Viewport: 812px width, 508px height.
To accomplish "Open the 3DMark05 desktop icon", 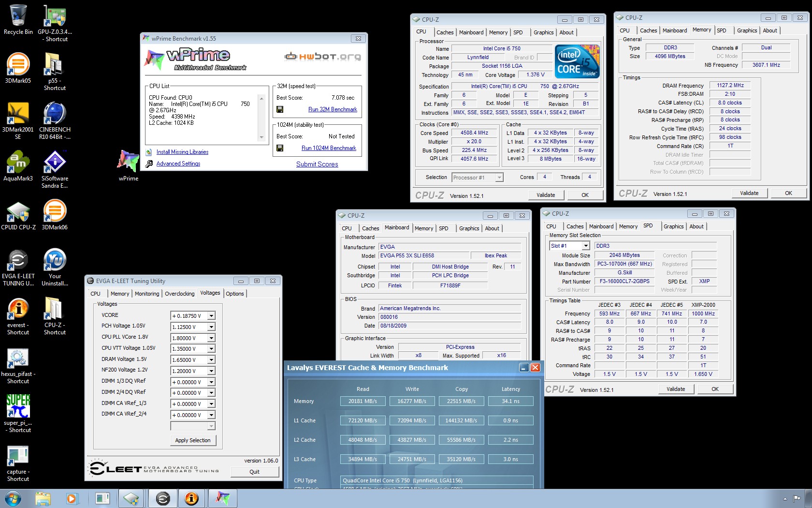I will (x=18, y=69).
